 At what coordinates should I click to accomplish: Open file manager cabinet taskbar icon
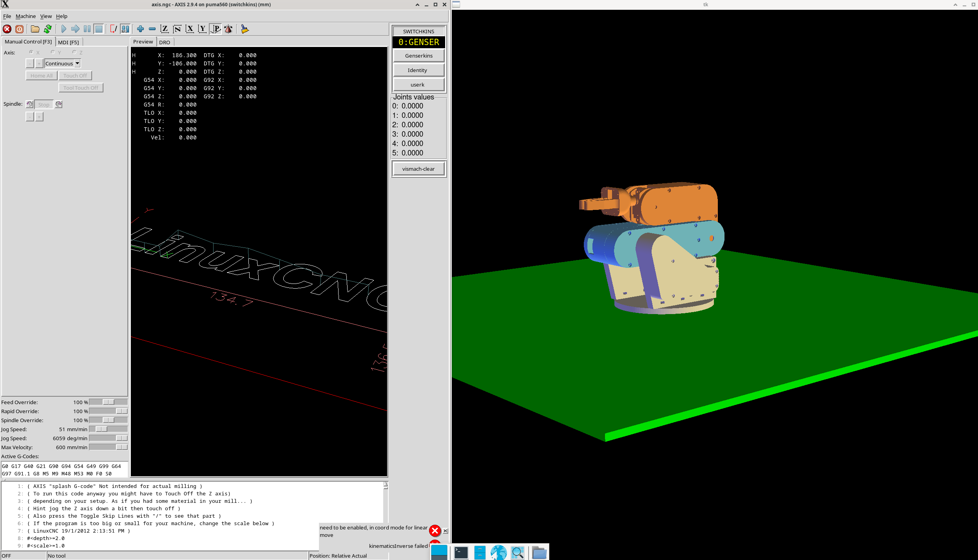click(x=480, y=553)
